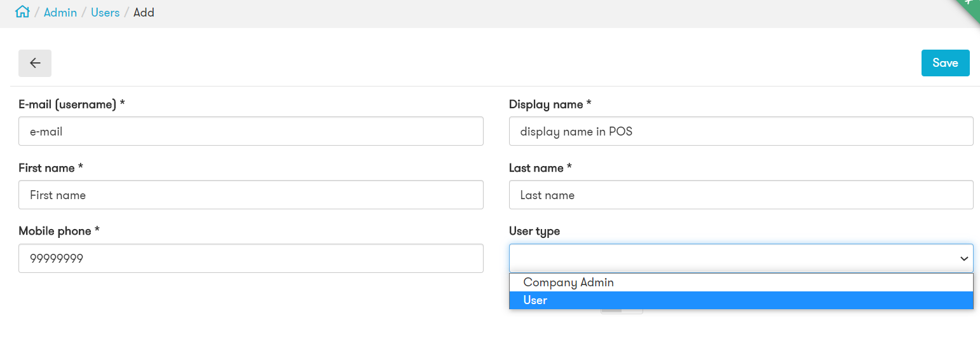Click the 'User type' label
This screenshot has width=980, height=348.
(534, 231)
